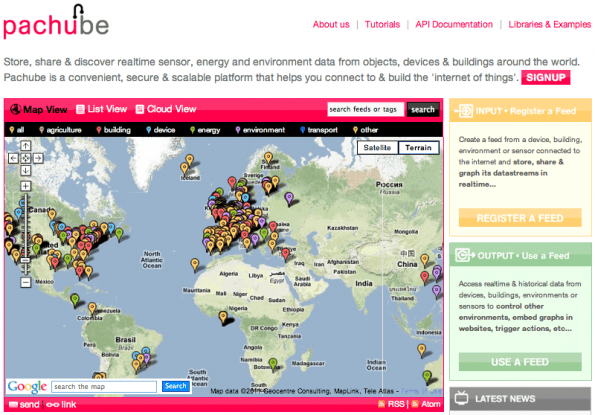The image size is (595, 415).
Task: Click the Google map search field
Action: [x=104, y=387]
